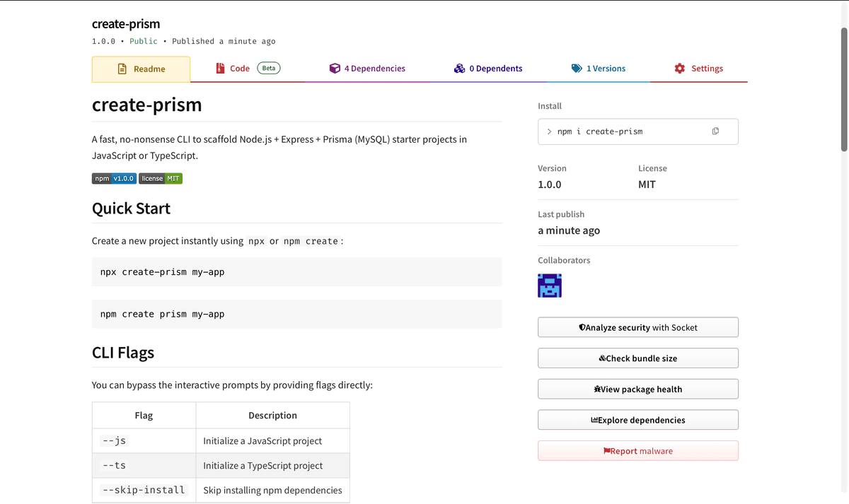Open the 4 Dependencies tab

click(367, 69)
